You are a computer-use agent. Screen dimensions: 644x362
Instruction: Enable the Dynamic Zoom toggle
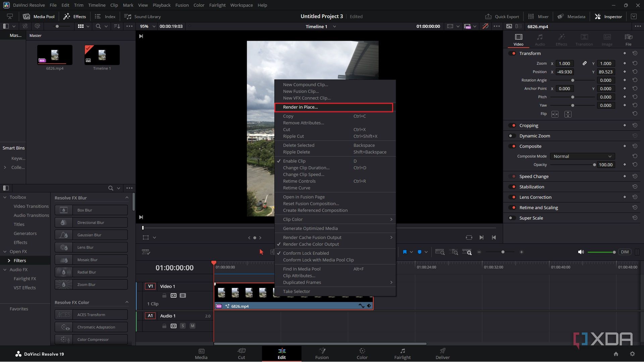coord(512,136)
